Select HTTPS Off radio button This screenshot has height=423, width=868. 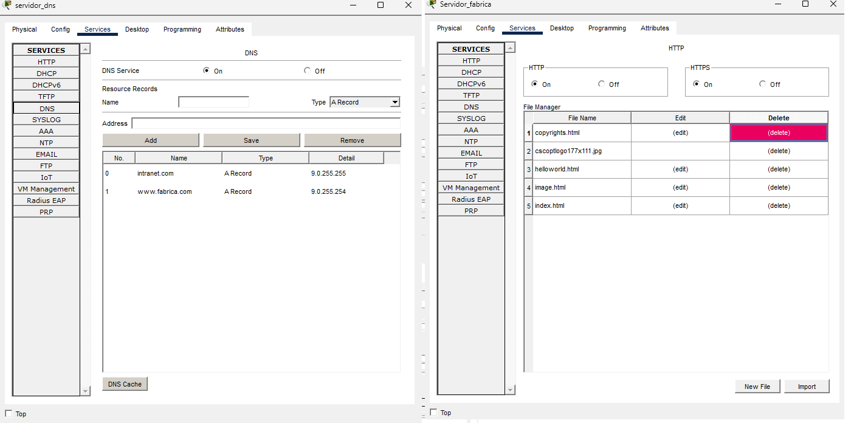click(x=762, y=84)
